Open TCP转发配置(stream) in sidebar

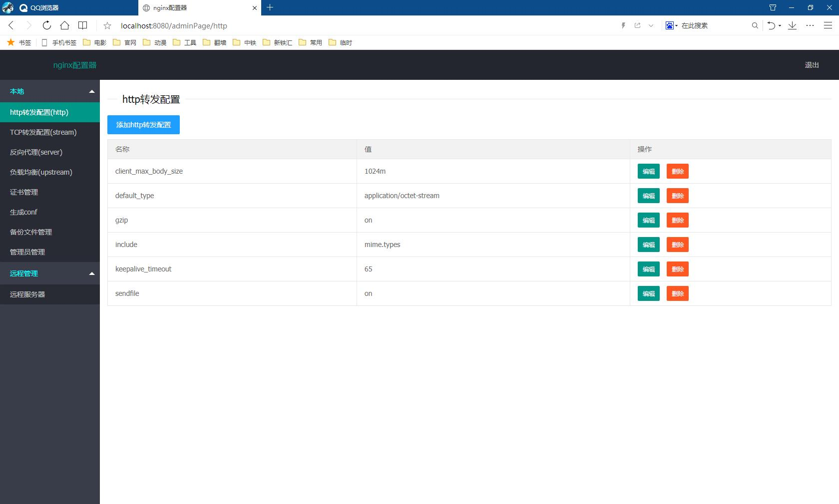(x=50, y=132)
